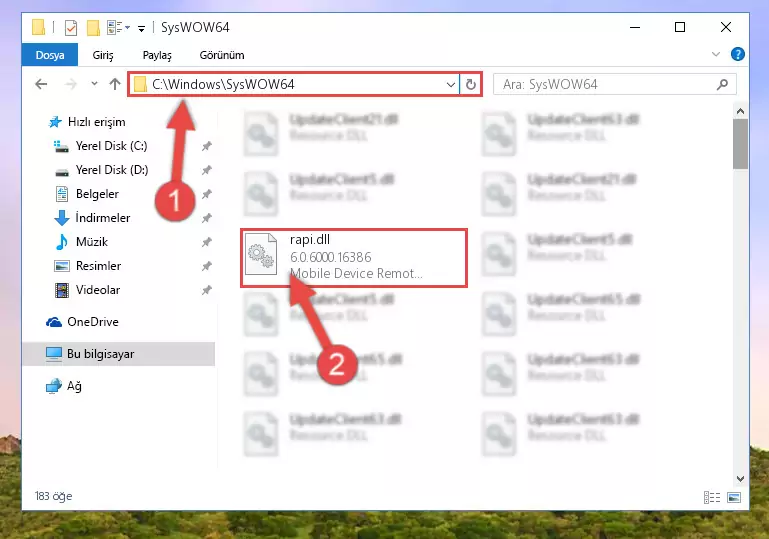The image size is (769, 539).
Task: Click the Back navigation arrow
Action: 41,84
